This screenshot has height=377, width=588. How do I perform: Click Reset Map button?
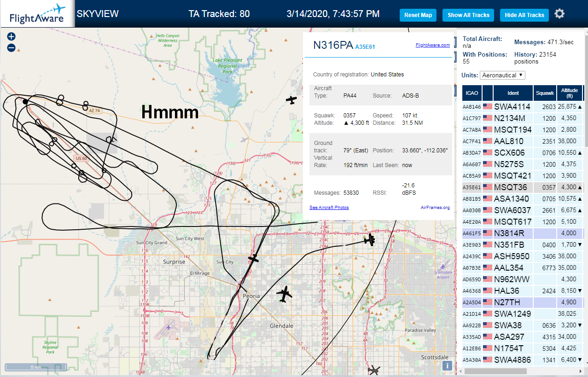click(x=418, y=15)
